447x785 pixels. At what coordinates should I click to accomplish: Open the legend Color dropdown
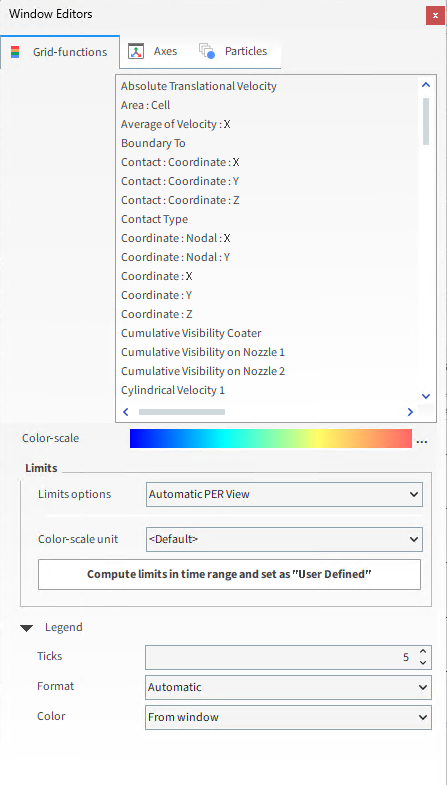tap(288, 717)
